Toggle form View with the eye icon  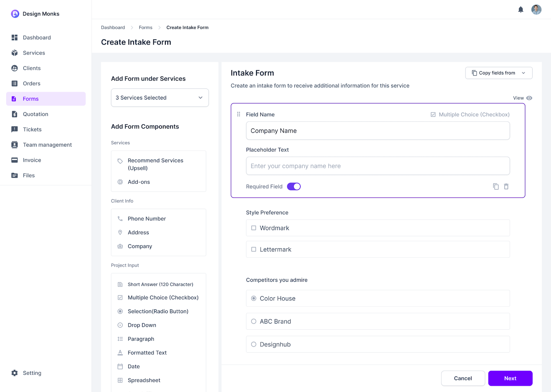point(529,98)
